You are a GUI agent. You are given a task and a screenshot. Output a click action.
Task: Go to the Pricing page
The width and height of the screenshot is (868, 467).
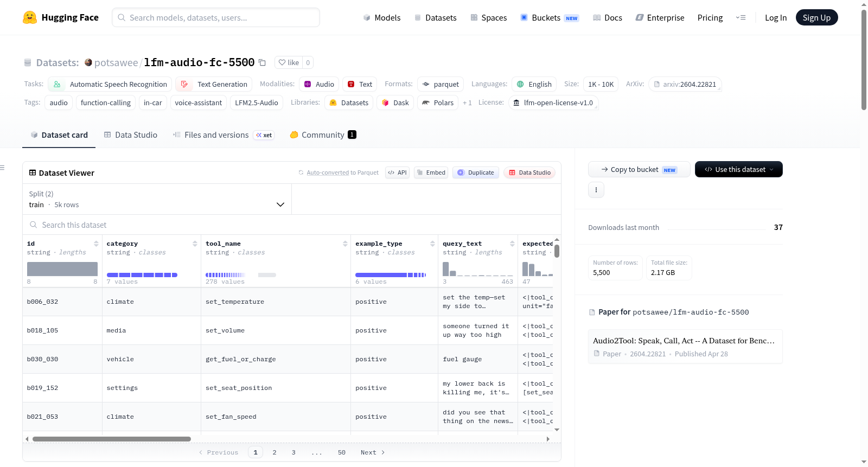coord(710,17)
